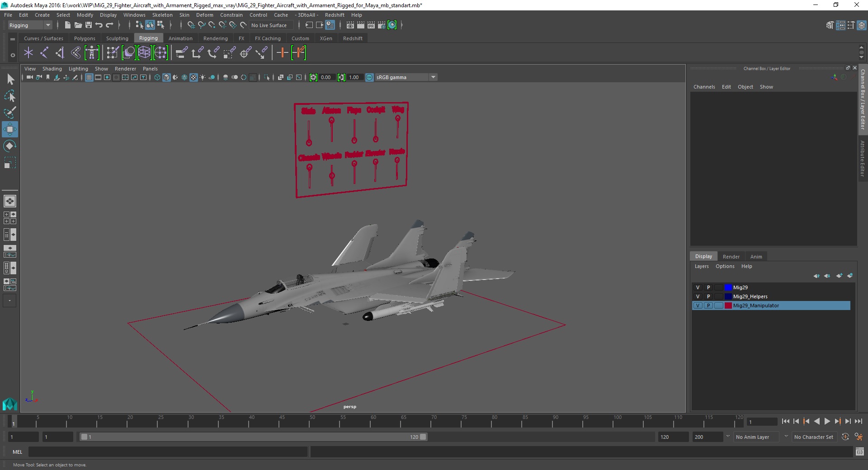This screenshot has height=470, width=868.
Task: Change the Mig29 layer blue color swatch
Action: point(728,287)
